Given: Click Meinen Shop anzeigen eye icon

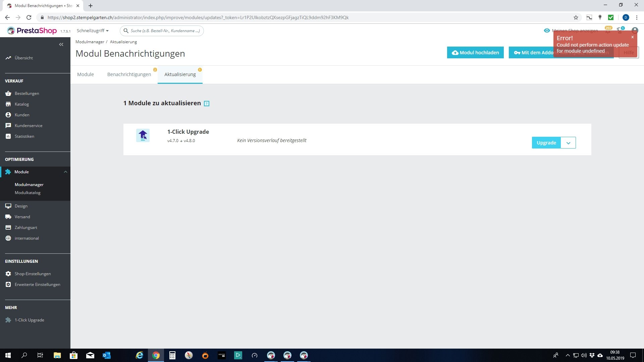Looking at the screenshot, I should pyautogui.click(x=547, y=31).
